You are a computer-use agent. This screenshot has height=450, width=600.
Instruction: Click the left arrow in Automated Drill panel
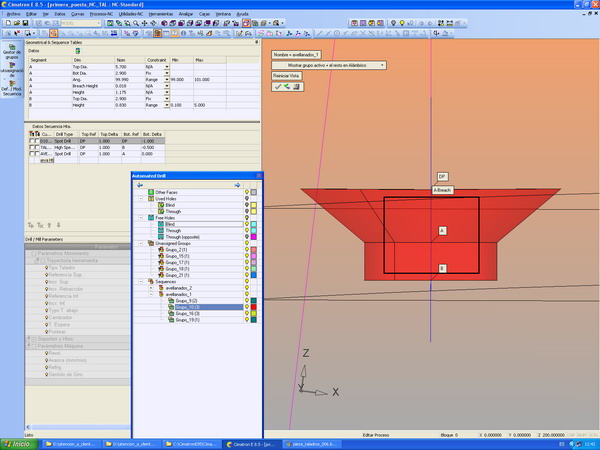coord(140,184)
